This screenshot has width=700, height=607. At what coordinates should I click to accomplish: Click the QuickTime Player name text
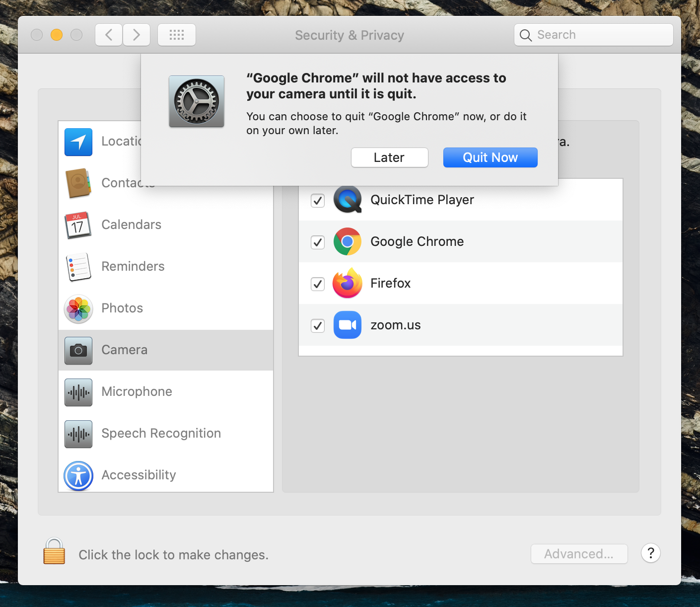(x=422, y=200)
